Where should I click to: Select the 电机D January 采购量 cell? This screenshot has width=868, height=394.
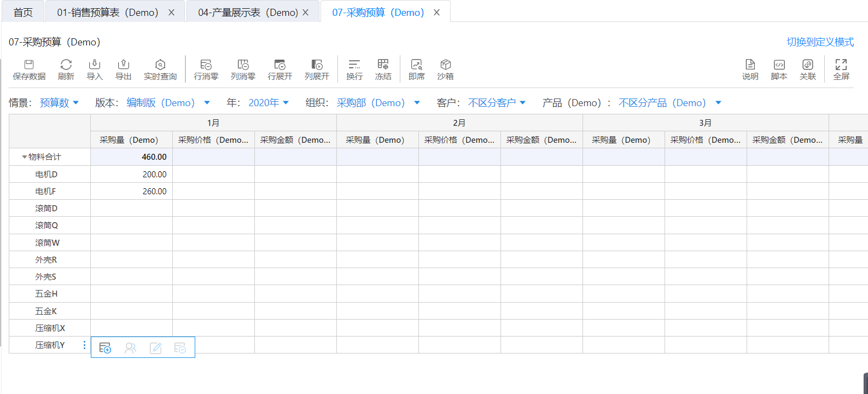131,175
